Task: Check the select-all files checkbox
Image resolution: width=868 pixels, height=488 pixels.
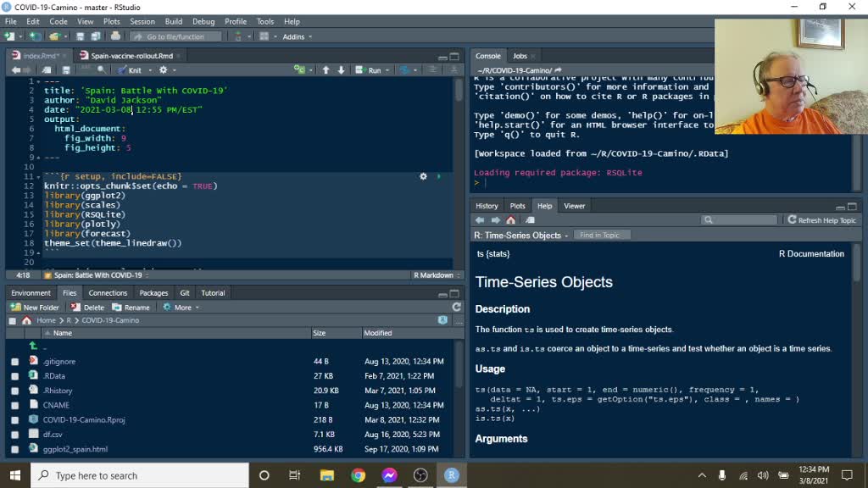Action: click(12, 321)
